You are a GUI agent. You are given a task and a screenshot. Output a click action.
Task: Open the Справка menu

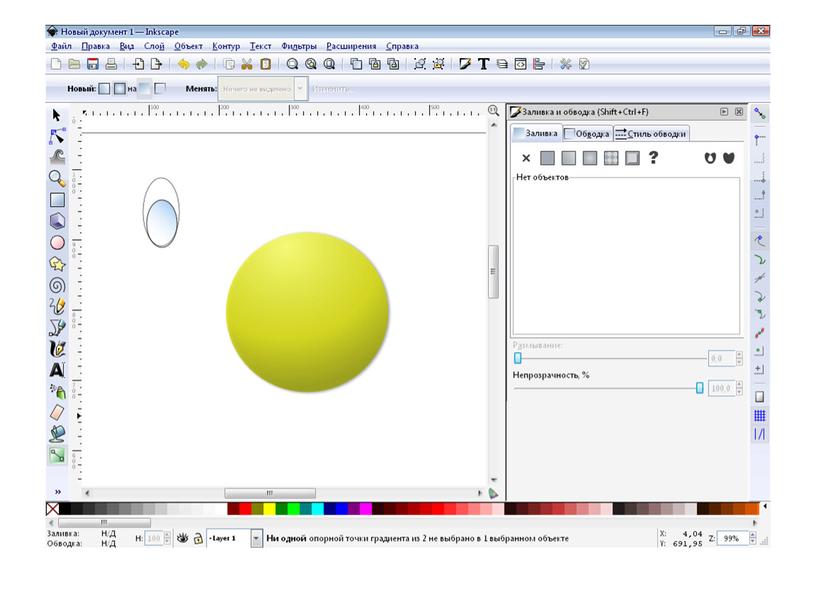(x=402, y=46)
